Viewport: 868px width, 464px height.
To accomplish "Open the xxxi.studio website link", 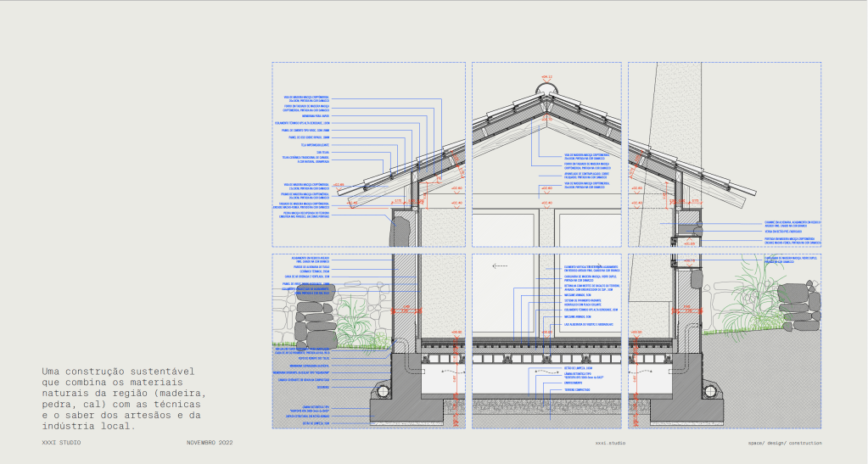I will click(610, 443).
